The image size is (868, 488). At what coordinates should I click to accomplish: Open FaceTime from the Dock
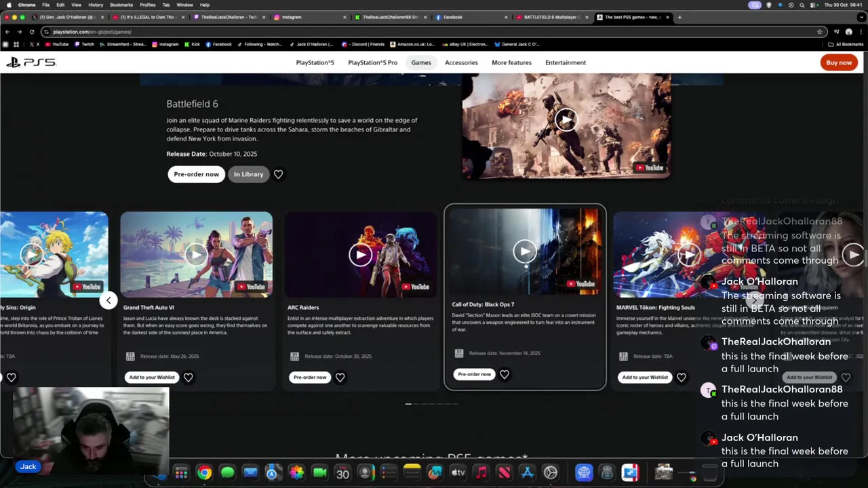(319, 473)
